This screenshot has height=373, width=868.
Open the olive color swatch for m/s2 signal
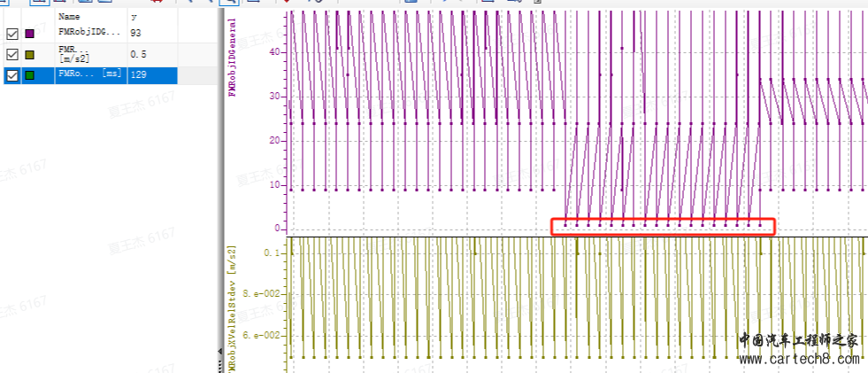[30, 55]
